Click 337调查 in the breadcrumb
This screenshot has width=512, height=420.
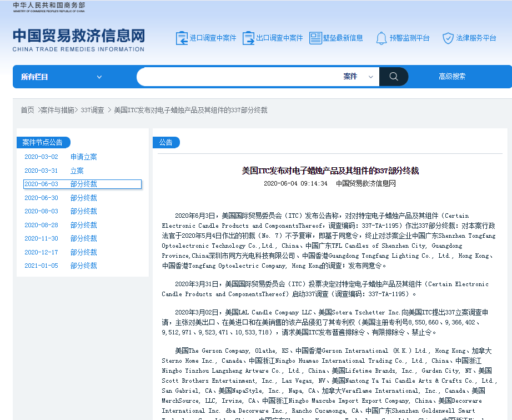[92, 110]
